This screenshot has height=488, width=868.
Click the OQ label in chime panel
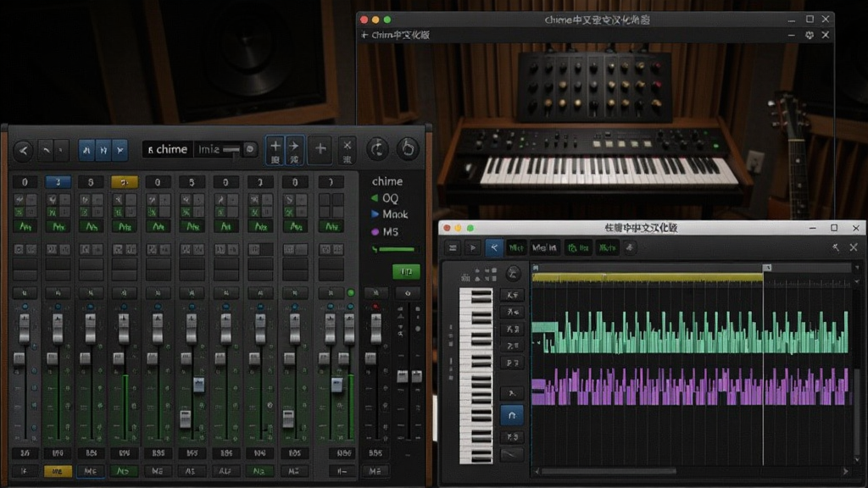tap(390, 198)
